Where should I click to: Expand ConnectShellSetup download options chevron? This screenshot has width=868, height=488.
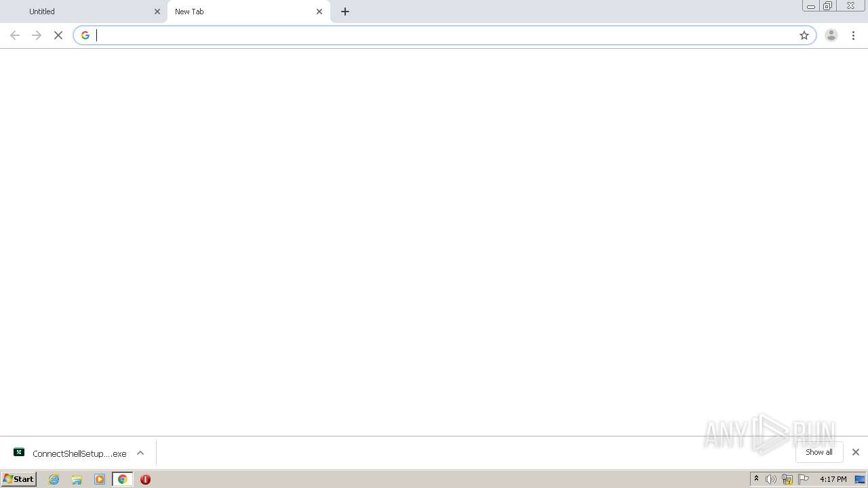coord(140,453)
